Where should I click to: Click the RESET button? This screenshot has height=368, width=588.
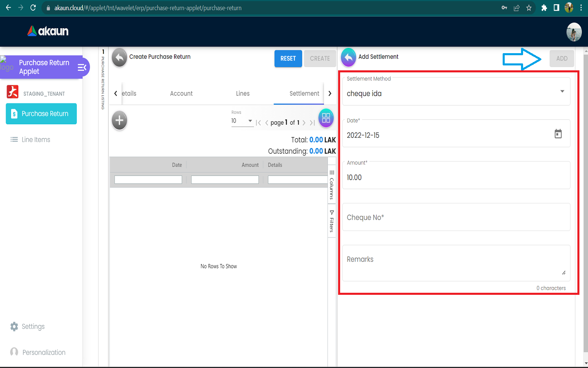(288, 58)
